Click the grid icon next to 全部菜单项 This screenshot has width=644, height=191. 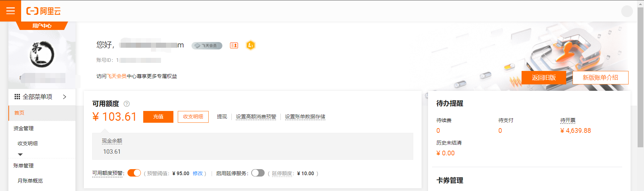pyautogui.click(x=17, y=97)
